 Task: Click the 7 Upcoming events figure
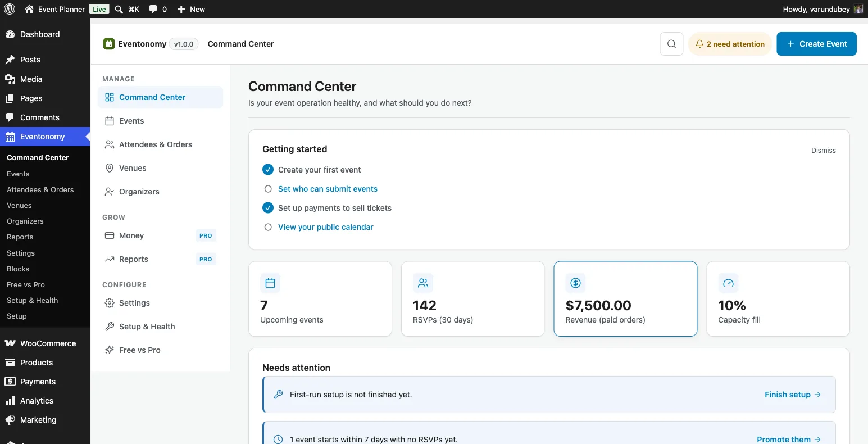[x=264, y=306]
